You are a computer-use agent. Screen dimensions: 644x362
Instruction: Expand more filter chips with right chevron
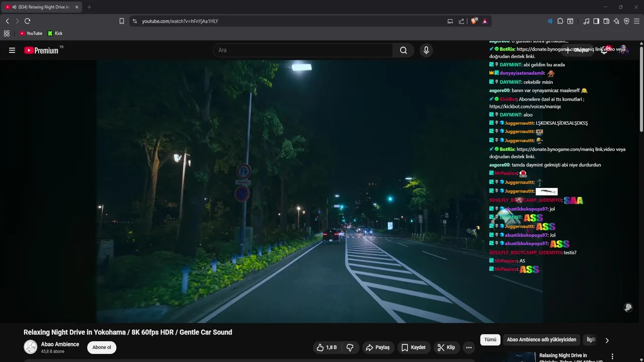pos(607,340)
